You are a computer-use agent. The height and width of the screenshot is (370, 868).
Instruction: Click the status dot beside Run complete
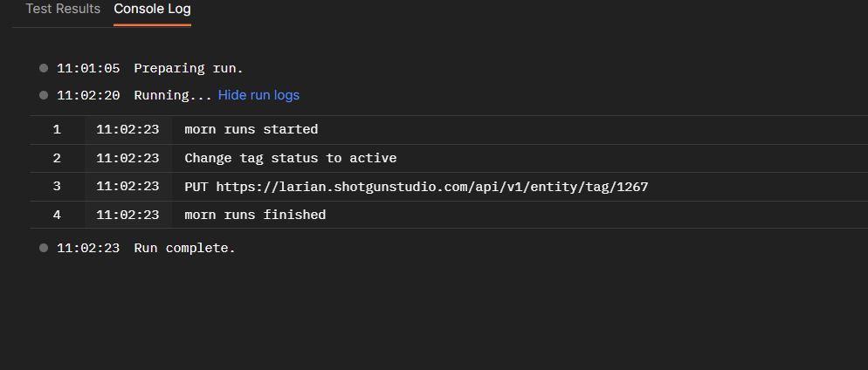coord(44,248)
